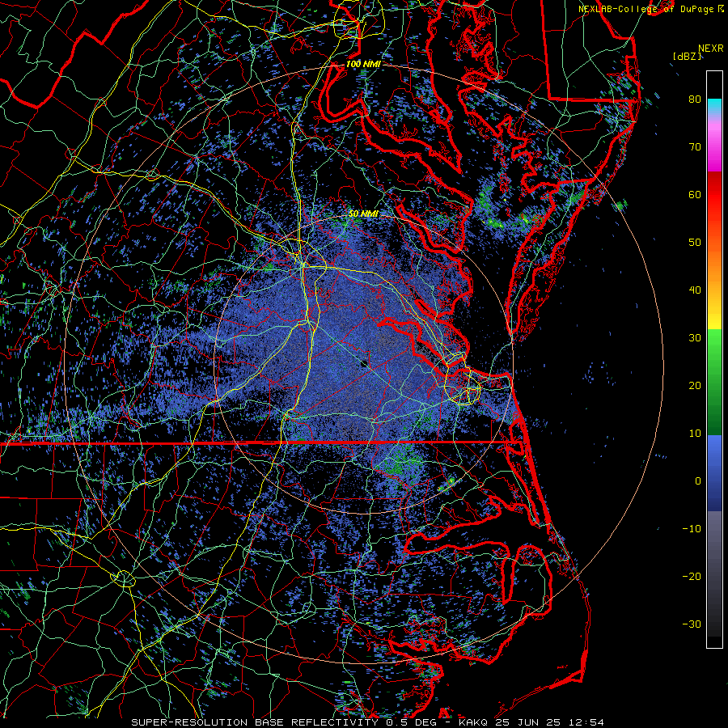Click the 40 value on dBZ scale
The width and height of the screenshot is (728, 728).
click(695, 290)
